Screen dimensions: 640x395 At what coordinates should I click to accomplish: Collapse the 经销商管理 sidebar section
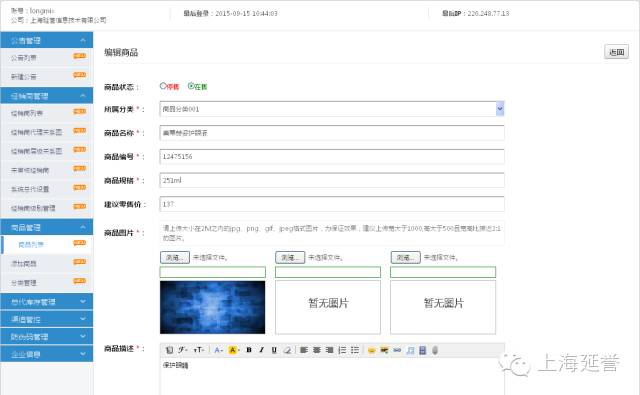[x=47, y=96]
